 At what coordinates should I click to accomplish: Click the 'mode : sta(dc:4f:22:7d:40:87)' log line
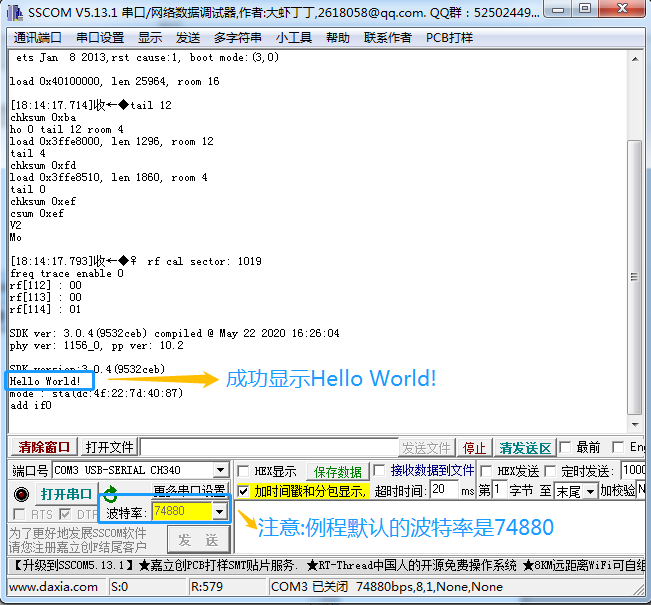point(96,393)
